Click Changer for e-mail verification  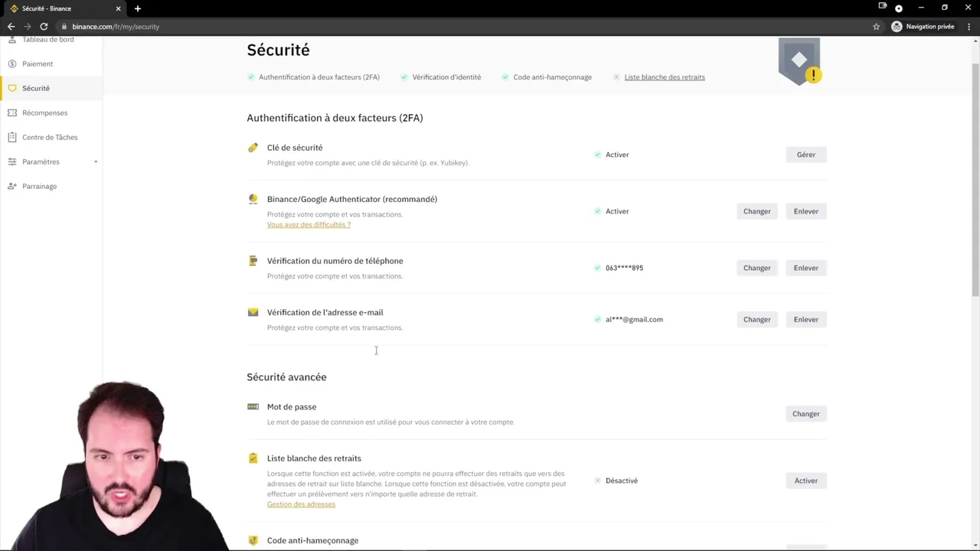(756, 319)
